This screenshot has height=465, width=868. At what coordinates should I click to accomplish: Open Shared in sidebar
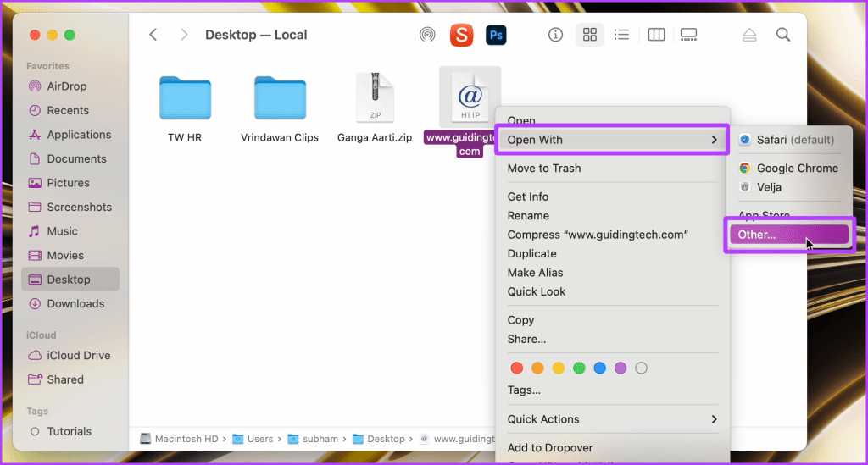[70, 379]
